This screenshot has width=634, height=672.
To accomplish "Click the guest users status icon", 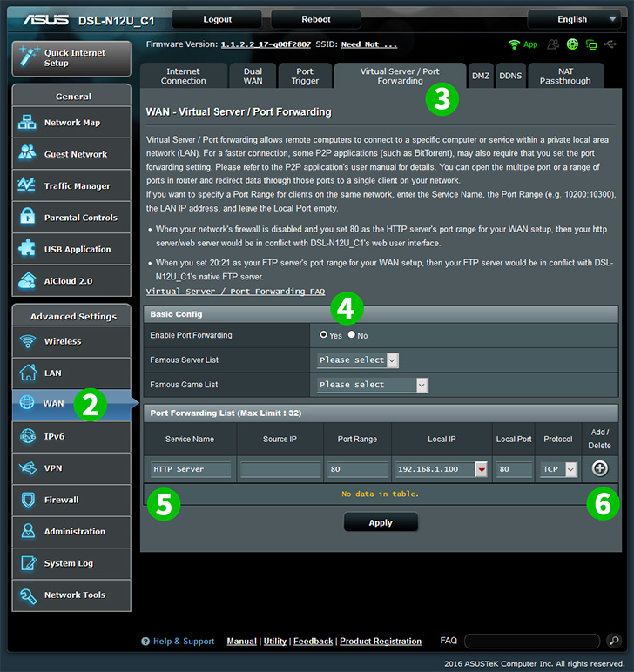I will click(x=553, y=44).
